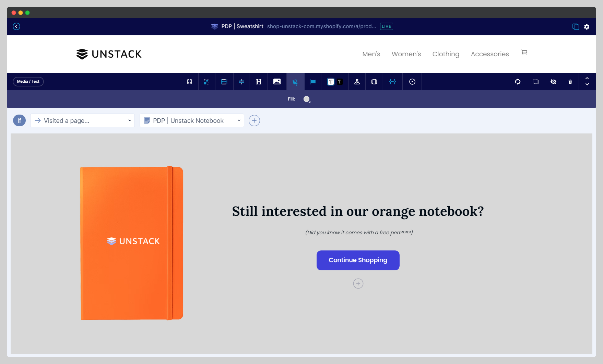
Task: Toggle the Media / Text section label
Action: click(x=28, y=81)
